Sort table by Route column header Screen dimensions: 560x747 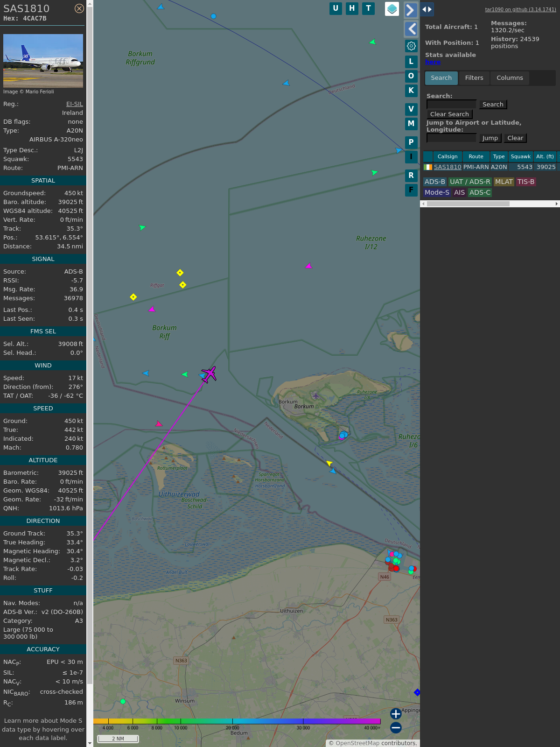(x=476, y=157)
